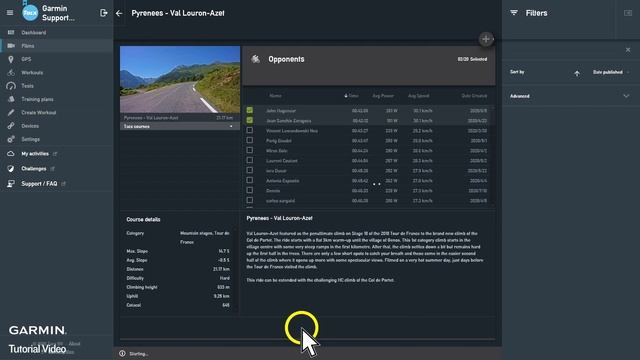Click the Val Louron-Azet road thumbnail
The width and height of the screenshot is (640, 360).
[x=180, y=79]
